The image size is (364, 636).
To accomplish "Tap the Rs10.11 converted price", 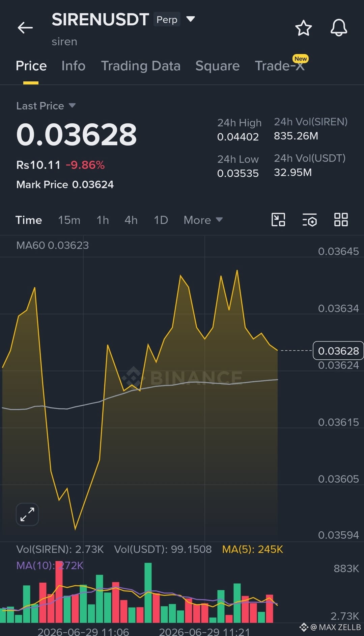I will pos(38,165).
